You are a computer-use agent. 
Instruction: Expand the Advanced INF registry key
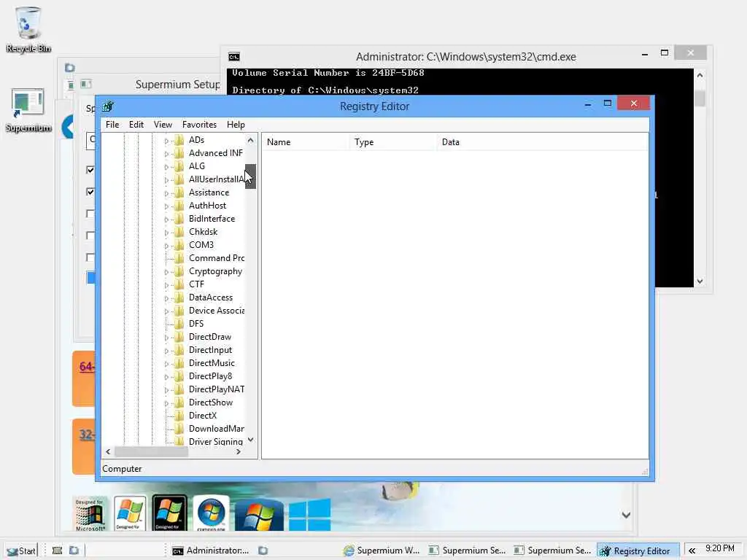click(x=166, y=154)
